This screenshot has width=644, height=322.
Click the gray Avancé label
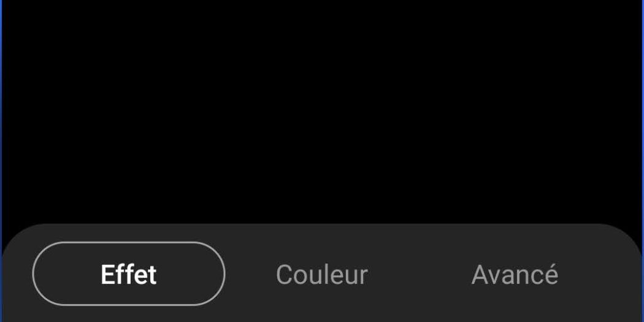(x=515, y=274)
